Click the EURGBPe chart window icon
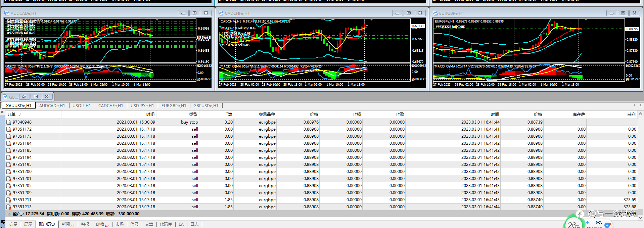 [x=435, y=13]
